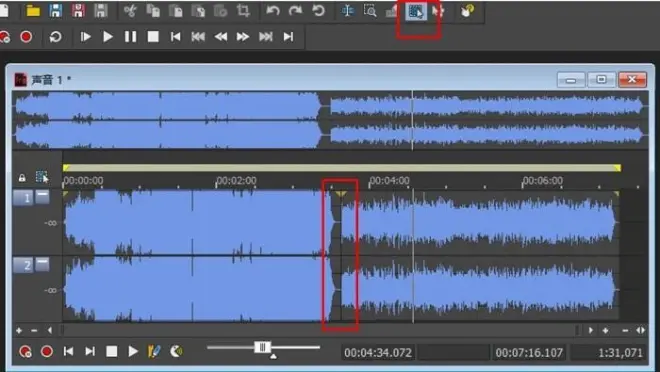Toggle Loop Playback in the top transport bar

[55, 37]
